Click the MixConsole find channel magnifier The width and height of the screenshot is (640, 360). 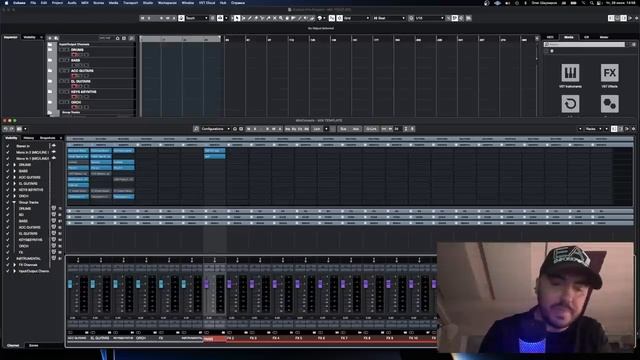tap(196, 129)
